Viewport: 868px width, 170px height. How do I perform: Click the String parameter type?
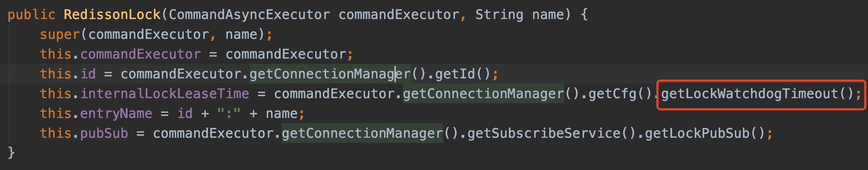[x=499, y=15]
